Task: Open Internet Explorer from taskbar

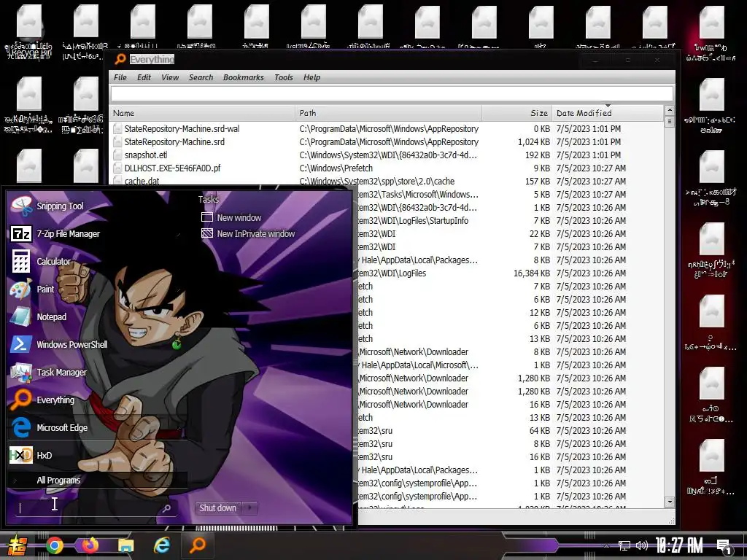Action: click(x=161, y=545)
